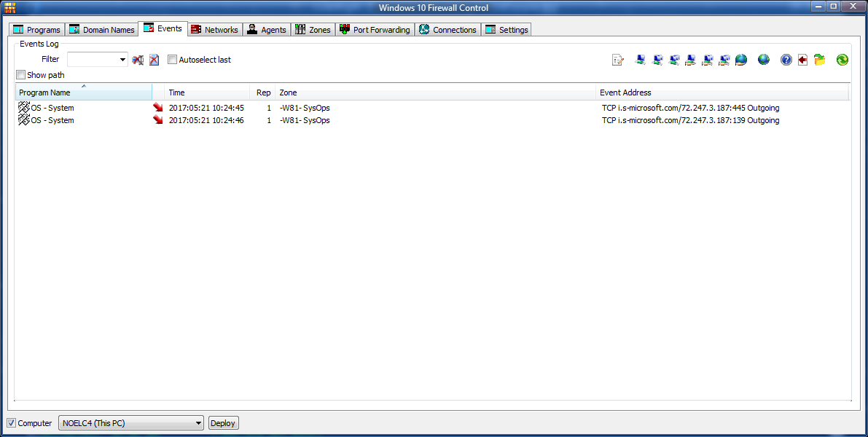Image resolution: width=868 pixels, height=437 pixels.
Task: Check the Show path checkbox
Action: 21,75
